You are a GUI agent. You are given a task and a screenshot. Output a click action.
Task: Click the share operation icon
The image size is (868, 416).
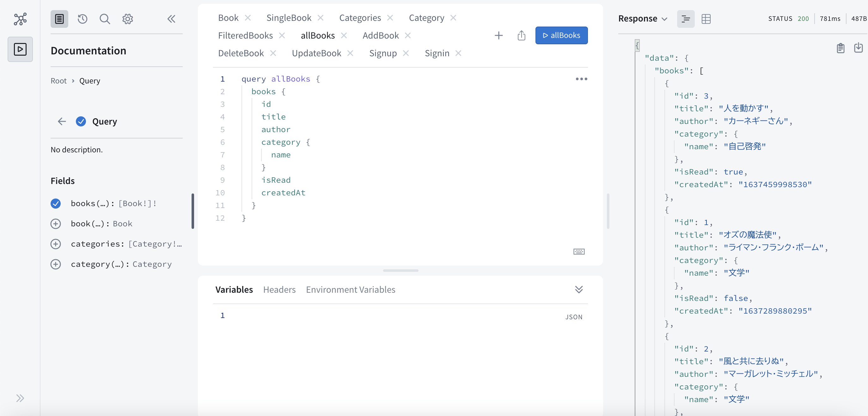(521, 35)
